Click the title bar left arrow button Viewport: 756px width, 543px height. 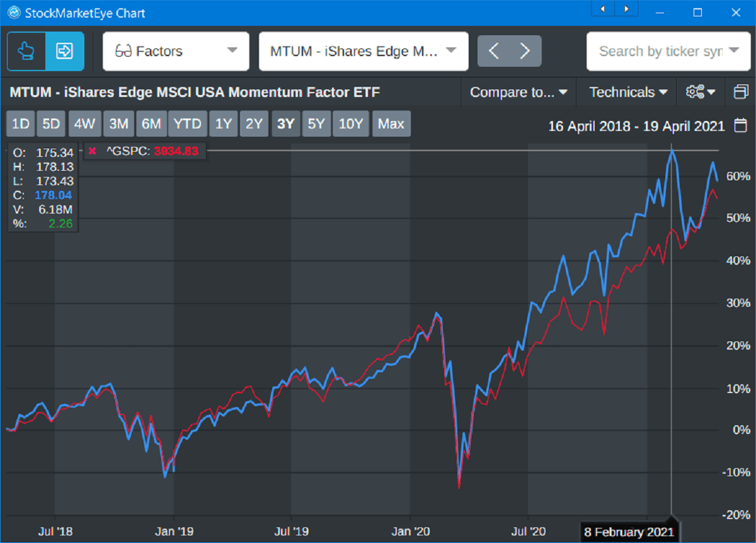(603, 9)
